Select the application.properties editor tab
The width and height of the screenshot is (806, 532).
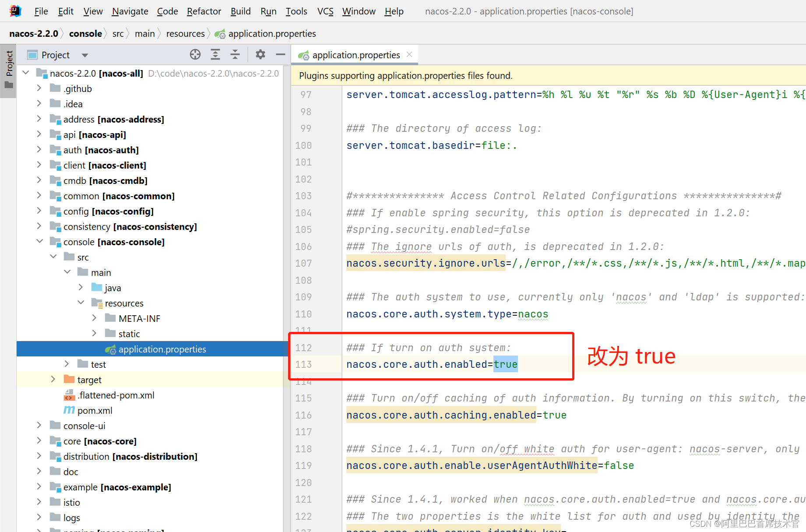click(355, 55)
